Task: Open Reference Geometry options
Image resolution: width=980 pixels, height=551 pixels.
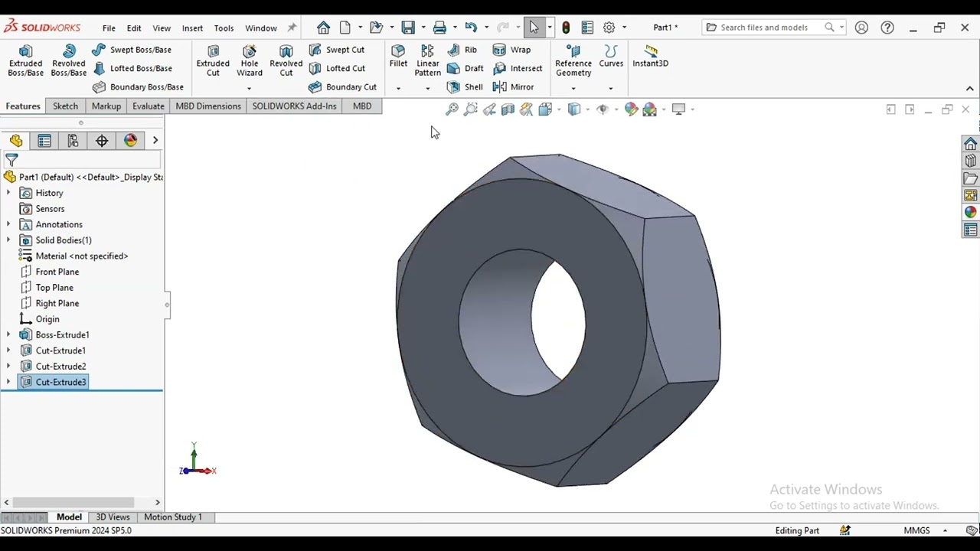Action: point(573,60)
